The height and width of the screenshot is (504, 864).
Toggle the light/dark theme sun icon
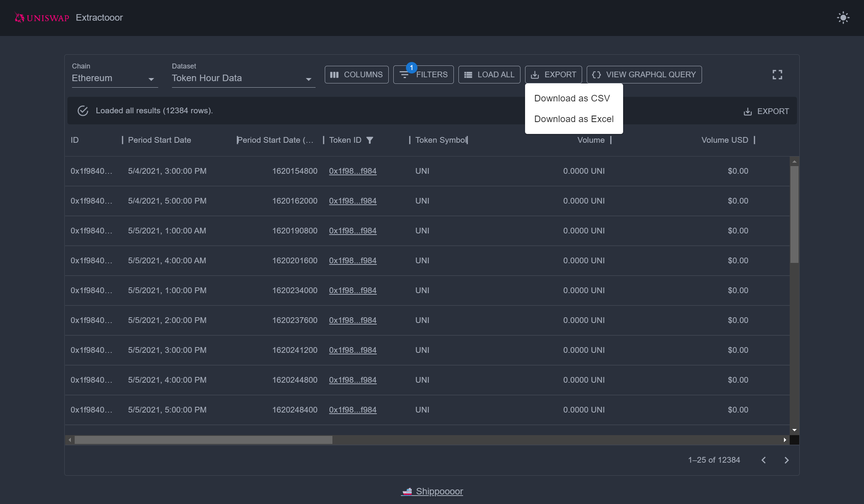tap(843, 18)
